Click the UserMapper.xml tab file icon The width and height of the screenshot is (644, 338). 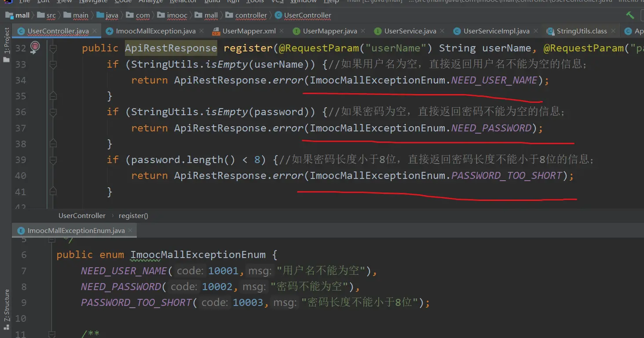(x=216, y=31)
